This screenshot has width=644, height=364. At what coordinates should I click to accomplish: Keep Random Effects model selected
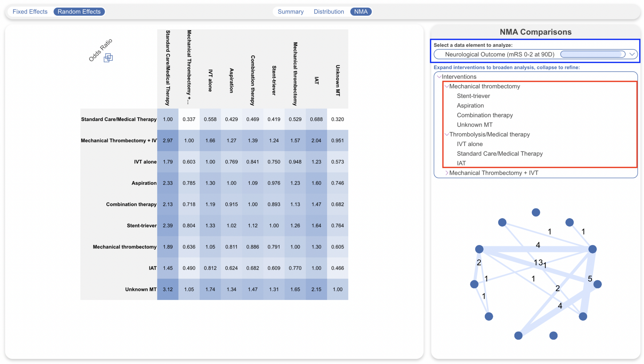click(x=79, y=11)
